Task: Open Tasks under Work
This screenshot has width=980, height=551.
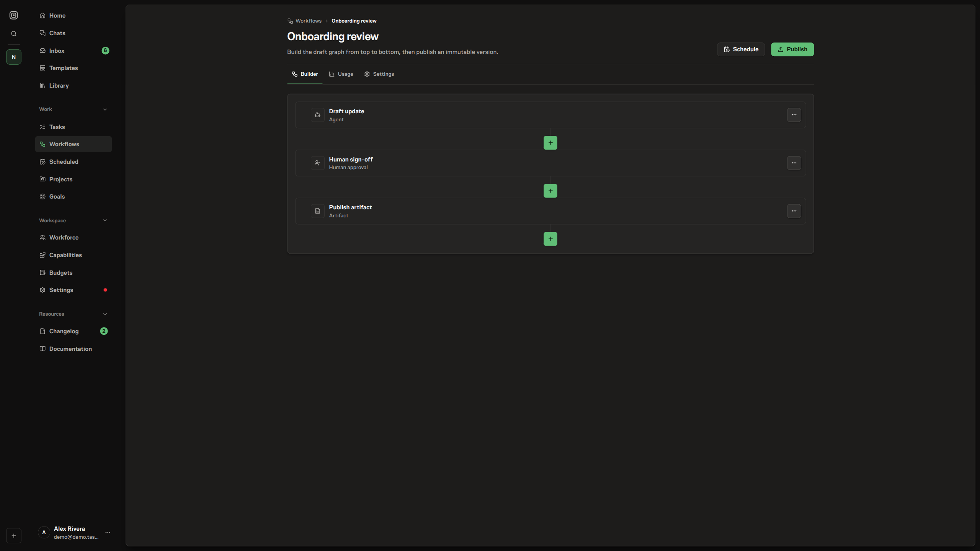Action: point(73,127)
